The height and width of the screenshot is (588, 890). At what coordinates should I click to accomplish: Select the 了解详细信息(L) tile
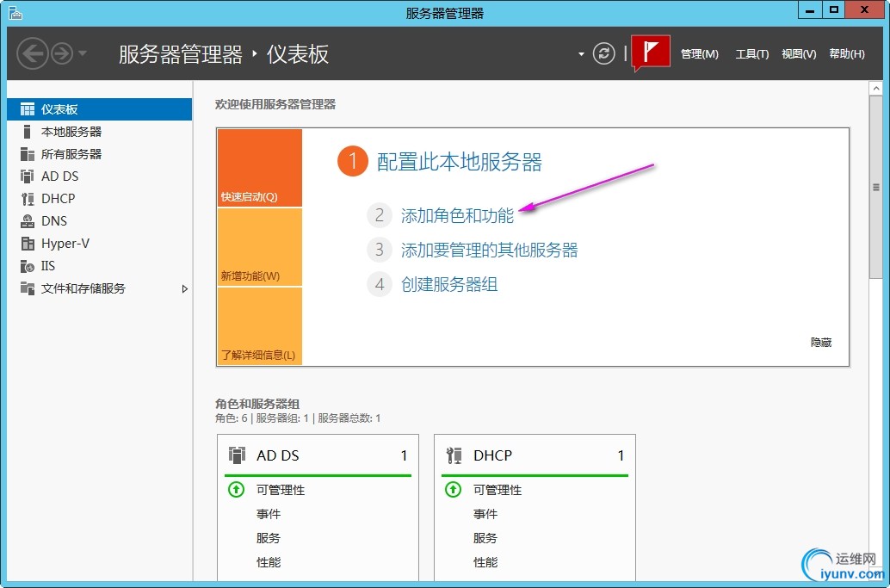259,325
